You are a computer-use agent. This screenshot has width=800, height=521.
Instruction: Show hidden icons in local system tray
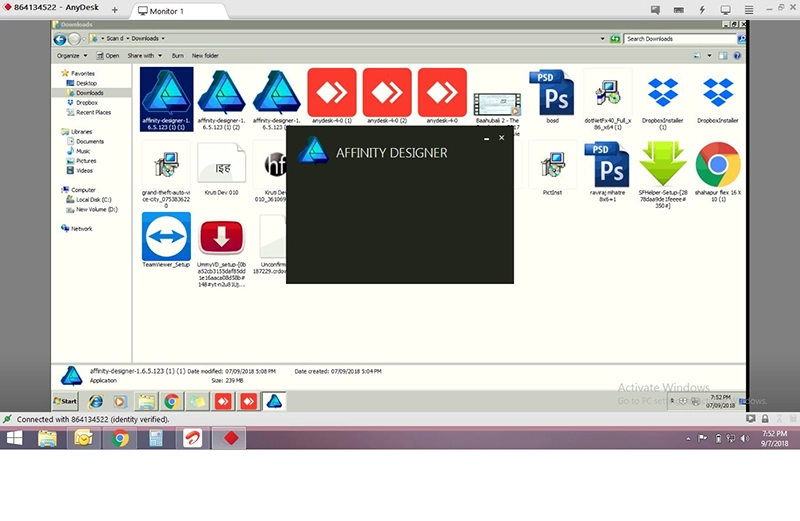(688, 438)
